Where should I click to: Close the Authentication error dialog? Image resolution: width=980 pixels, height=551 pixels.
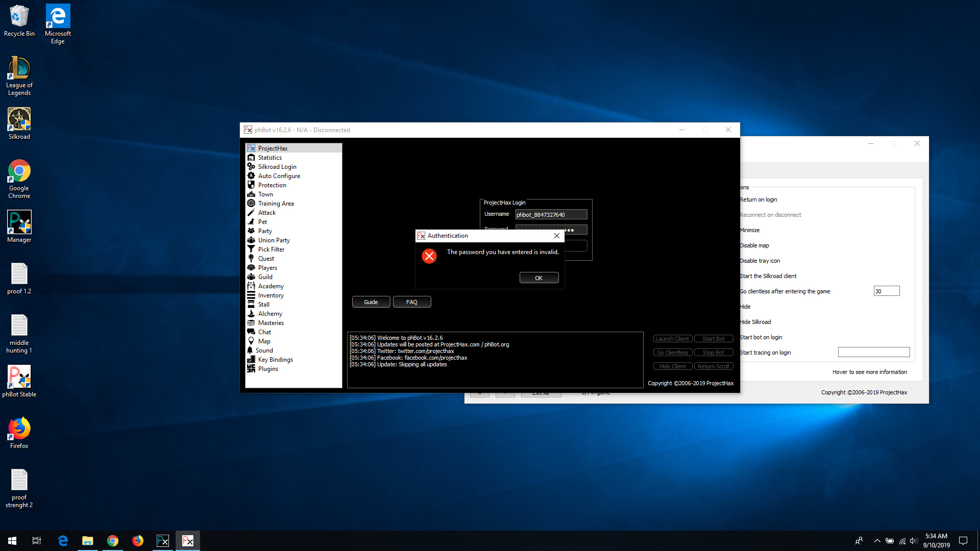coord(557,236)
